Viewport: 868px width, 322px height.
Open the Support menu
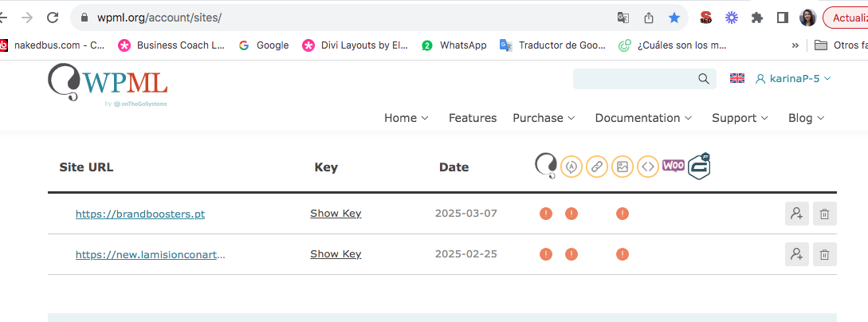coord(740,118)
